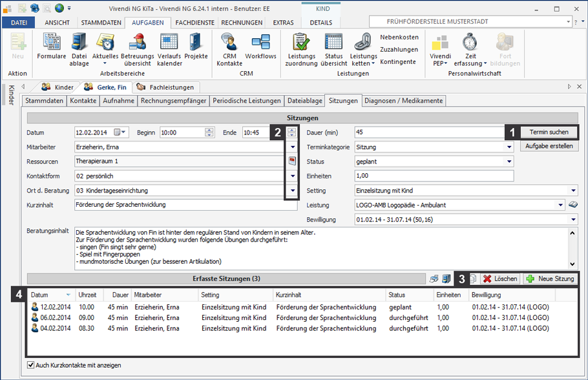This screenshot has width=588, height=380.
Task: Click the Ressourcen selection icon
Action: click(292, 162)
